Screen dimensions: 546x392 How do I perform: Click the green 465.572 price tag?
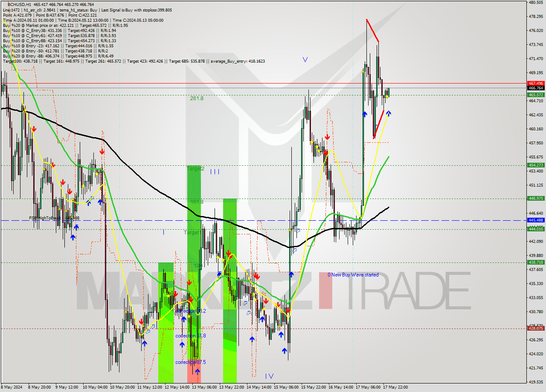[x=536, y=95]
